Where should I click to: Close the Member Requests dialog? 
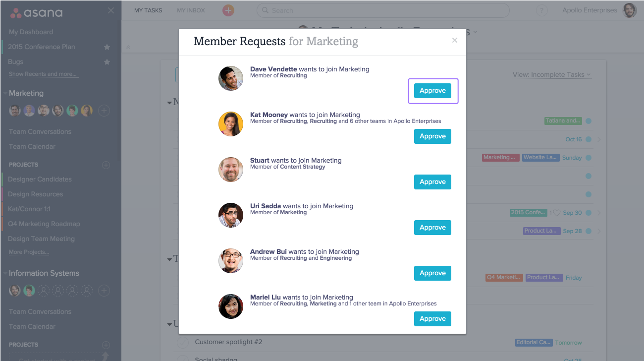pos(455,41)
